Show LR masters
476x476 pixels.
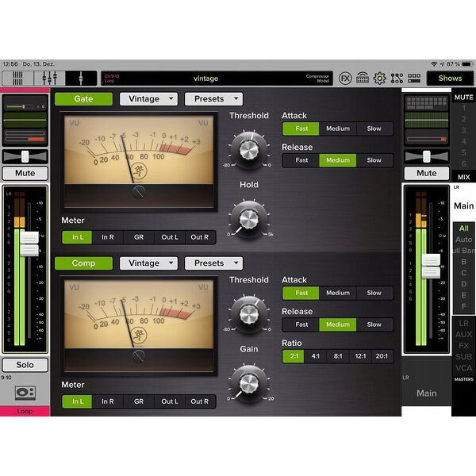(463, 324)
